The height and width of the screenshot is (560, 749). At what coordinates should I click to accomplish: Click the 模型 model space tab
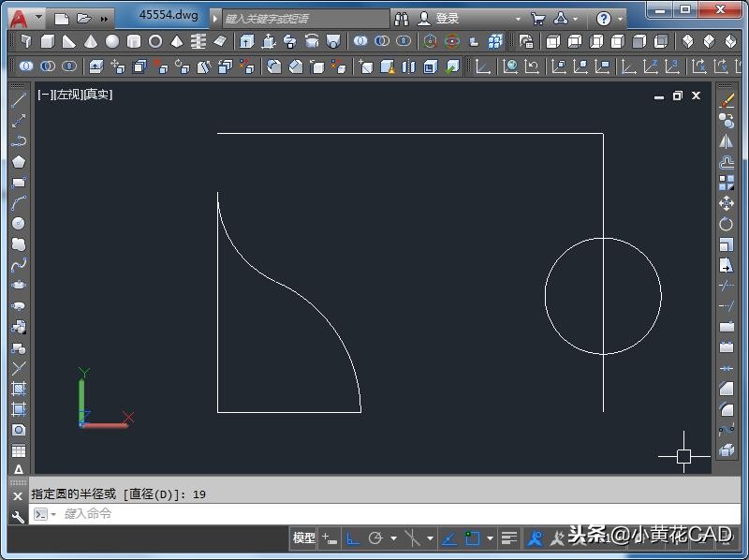click(303, 538)
